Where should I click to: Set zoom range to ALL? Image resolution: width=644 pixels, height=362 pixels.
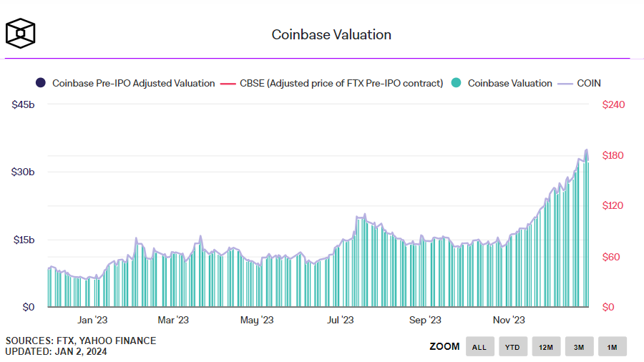pos(479,346)
